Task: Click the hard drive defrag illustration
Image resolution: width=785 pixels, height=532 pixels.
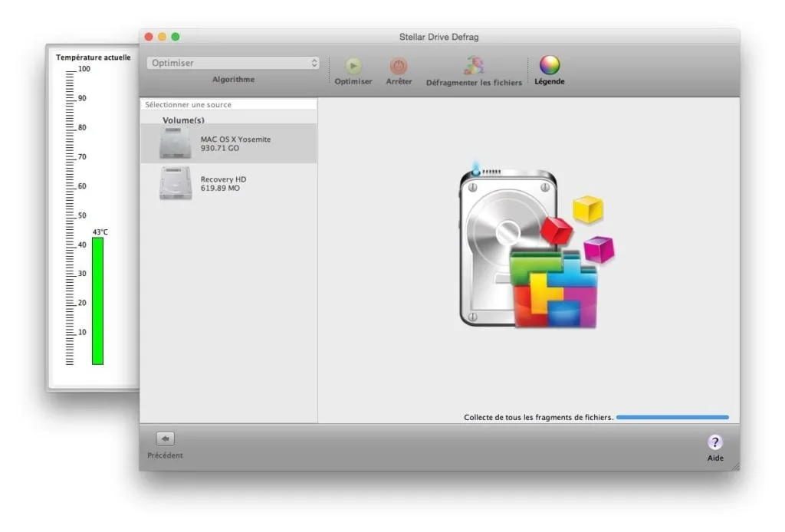Action: [x=537, y=246]
